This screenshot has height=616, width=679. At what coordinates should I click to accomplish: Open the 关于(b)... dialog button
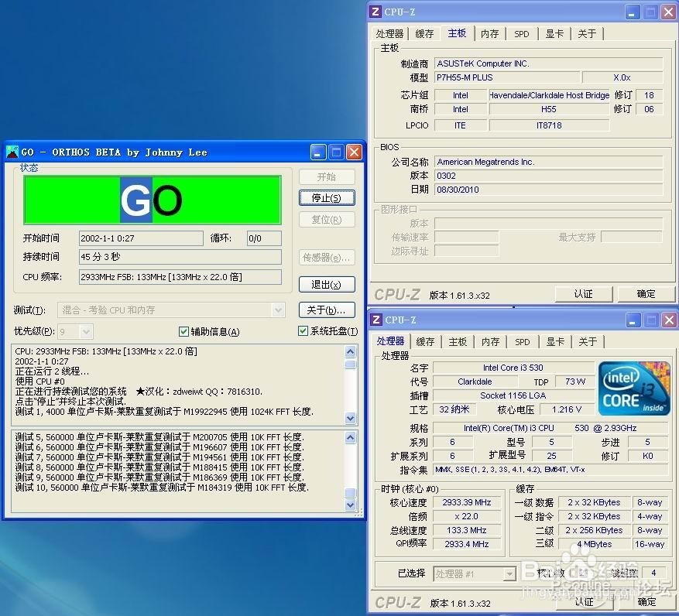point(327,310)
